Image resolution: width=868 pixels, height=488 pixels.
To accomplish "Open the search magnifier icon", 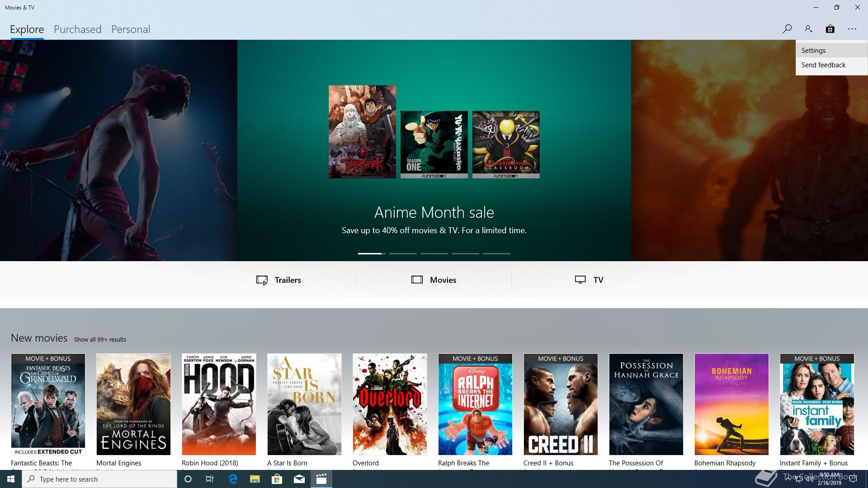I will point(787,29).
